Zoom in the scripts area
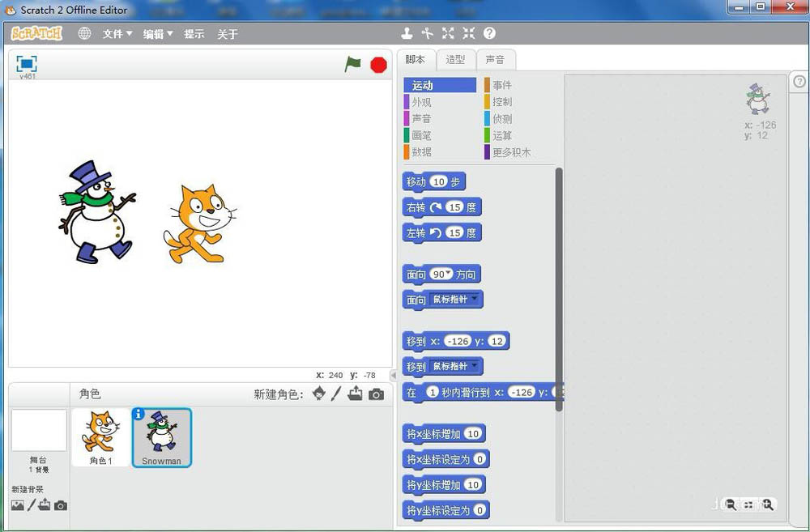810x532 pixels. 767,504
